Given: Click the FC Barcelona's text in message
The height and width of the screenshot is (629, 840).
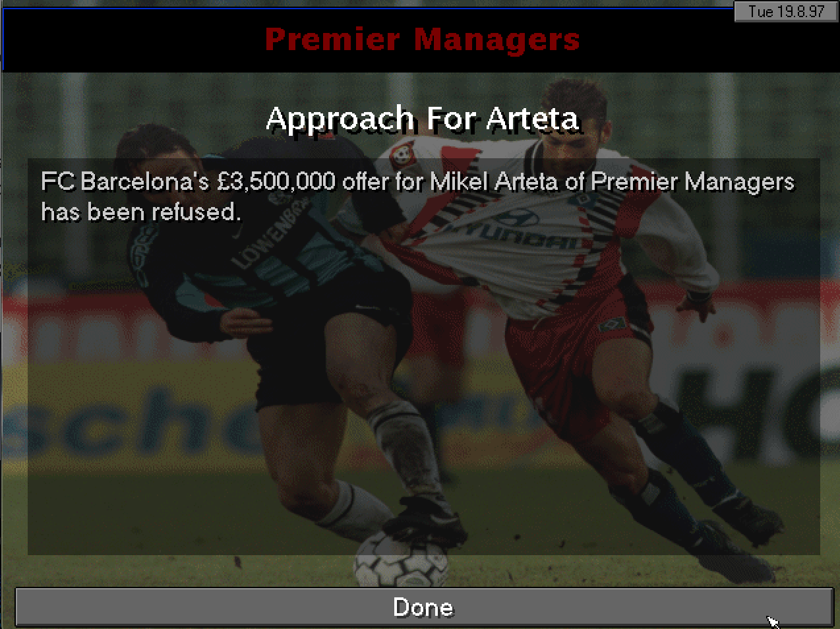Looking at the screenshot, I should click(125, 181).
